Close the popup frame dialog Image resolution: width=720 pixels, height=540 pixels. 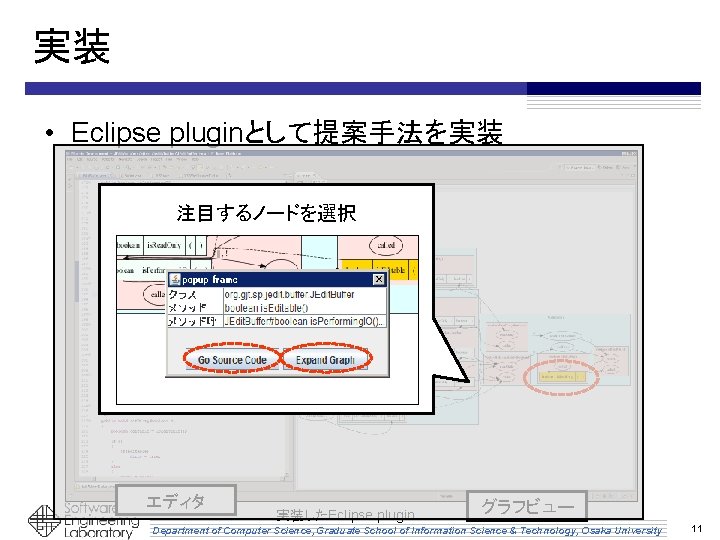(x=378, y=279)
